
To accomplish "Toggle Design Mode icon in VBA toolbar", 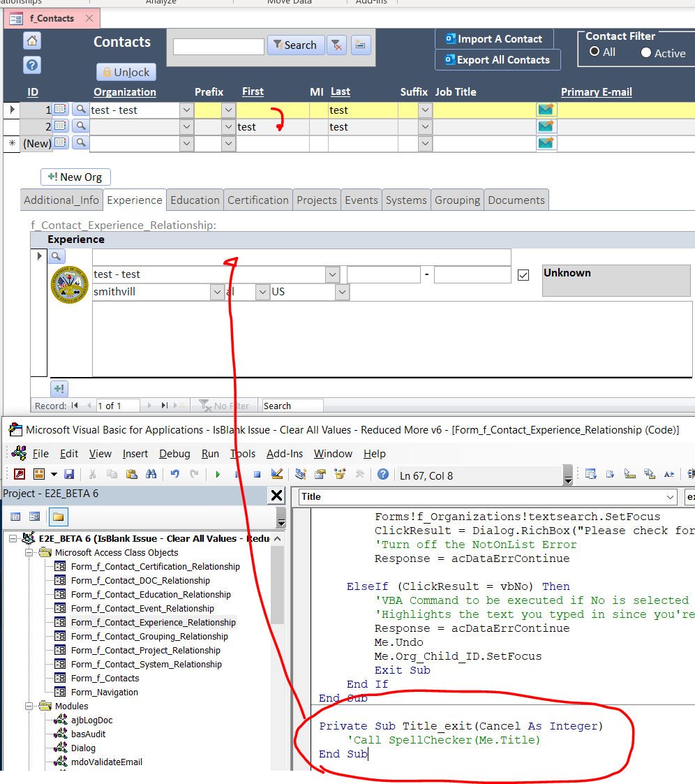I will click(277, 474).
